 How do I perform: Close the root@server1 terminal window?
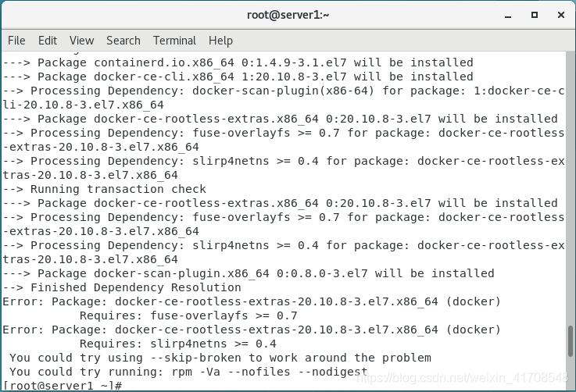point(561,15)
